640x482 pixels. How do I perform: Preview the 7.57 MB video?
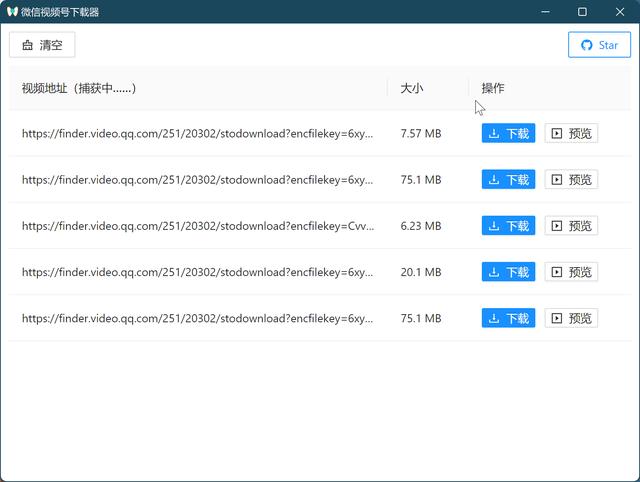click(x=571, y=134)
